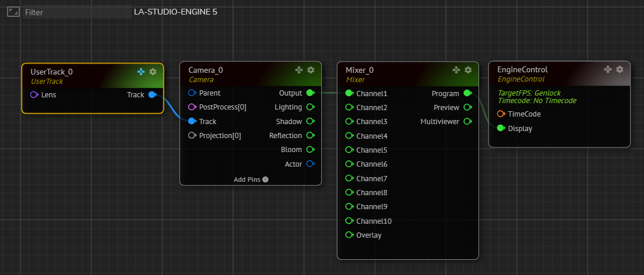Click the Mixer Program output pin

click(x=467, y=93)
